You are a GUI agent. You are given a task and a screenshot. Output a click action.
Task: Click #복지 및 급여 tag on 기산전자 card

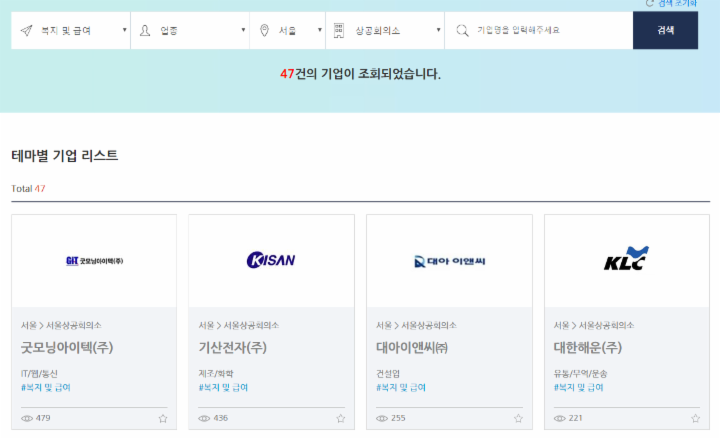[223, 388]
